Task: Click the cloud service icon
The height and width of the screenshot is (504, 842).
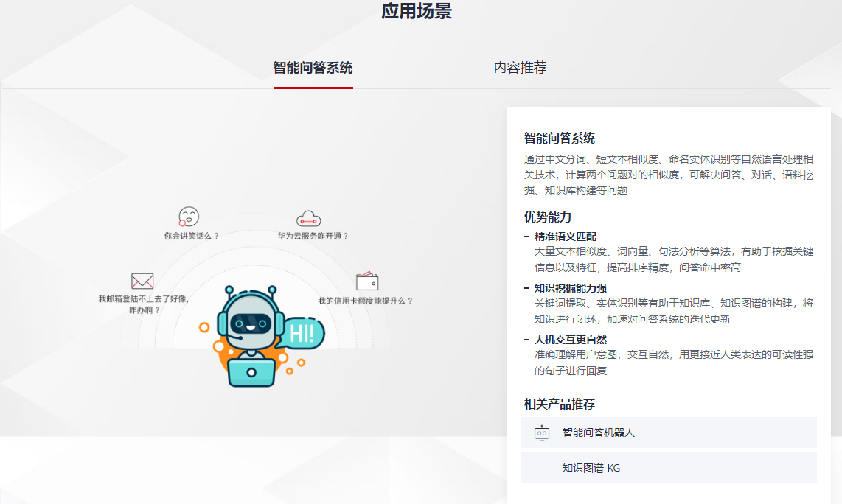Action: pyautogui.click(x=308, y=218)
